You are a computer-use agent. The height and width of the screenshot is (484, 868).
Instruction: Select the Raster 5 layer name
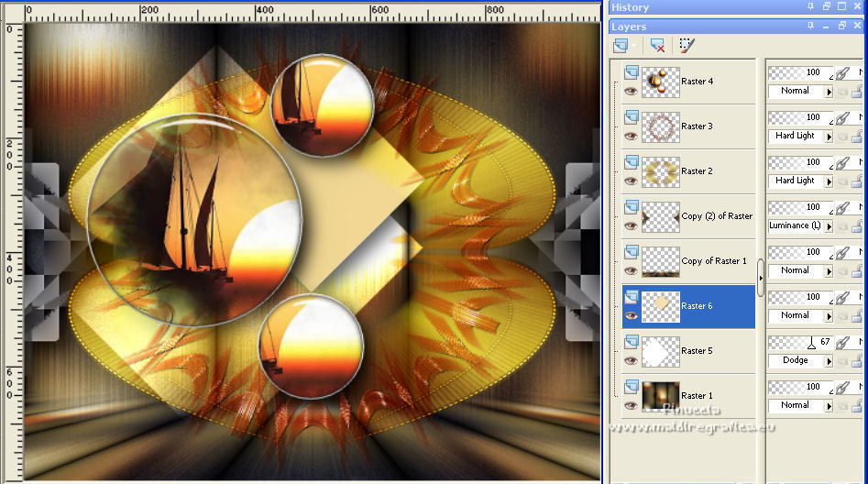[697, 350]
